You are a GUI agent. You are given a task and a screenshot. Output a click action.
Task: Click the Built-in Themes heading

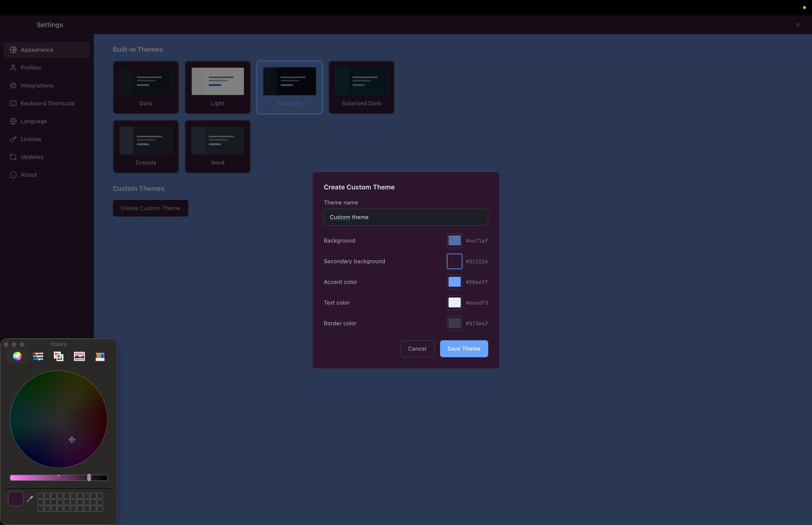click(x=138, y=49)
